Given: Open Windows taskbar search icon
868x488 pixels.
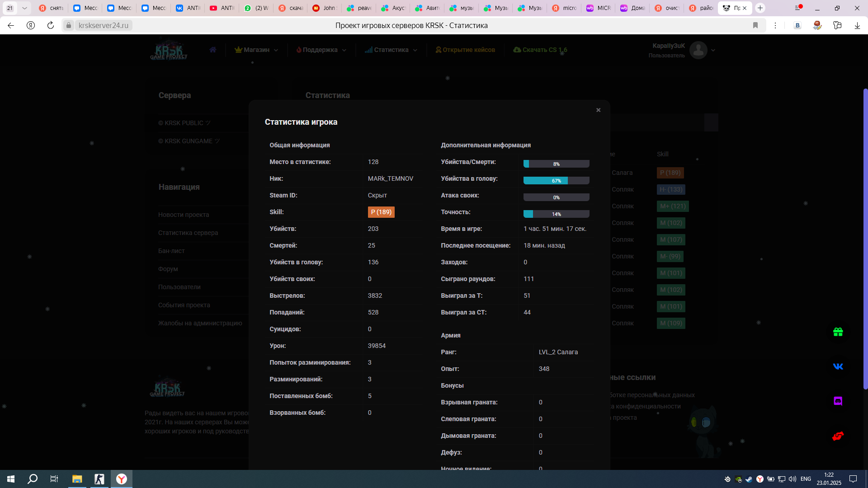Looking at the screenshot, I should click(x=33, y=479).
